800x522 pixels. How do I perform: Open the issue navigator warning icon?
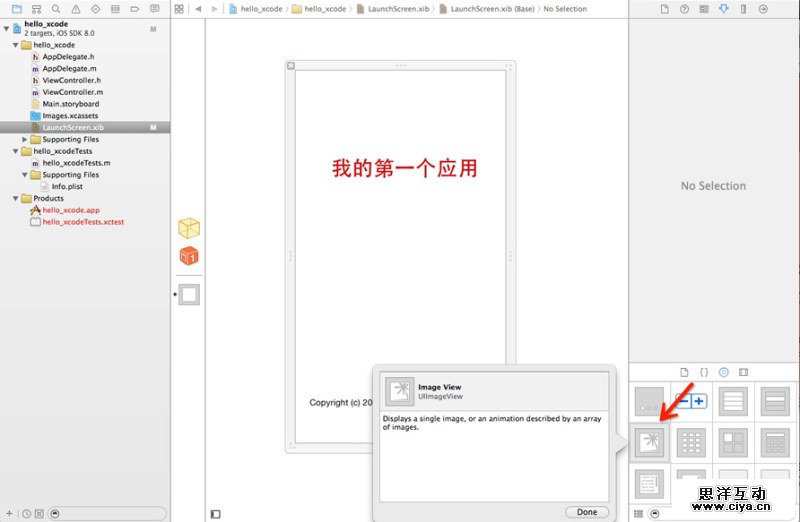(76, 9)
